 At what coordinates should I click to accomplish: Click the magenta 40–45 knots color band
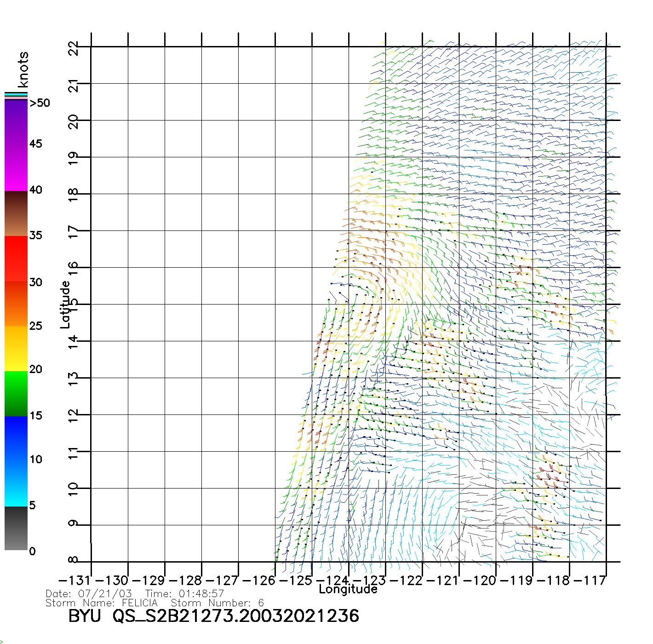(x=16, y=168)
